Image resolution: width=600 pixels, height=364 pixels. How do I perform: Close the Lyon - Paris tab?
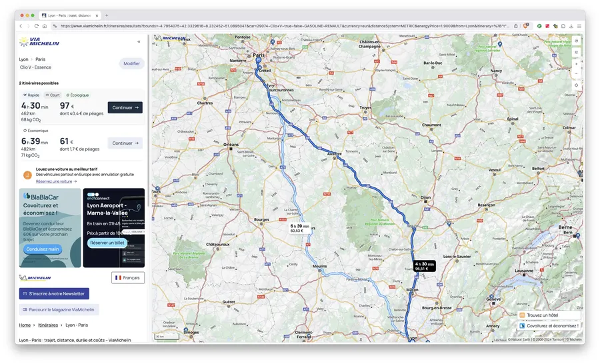97,16
